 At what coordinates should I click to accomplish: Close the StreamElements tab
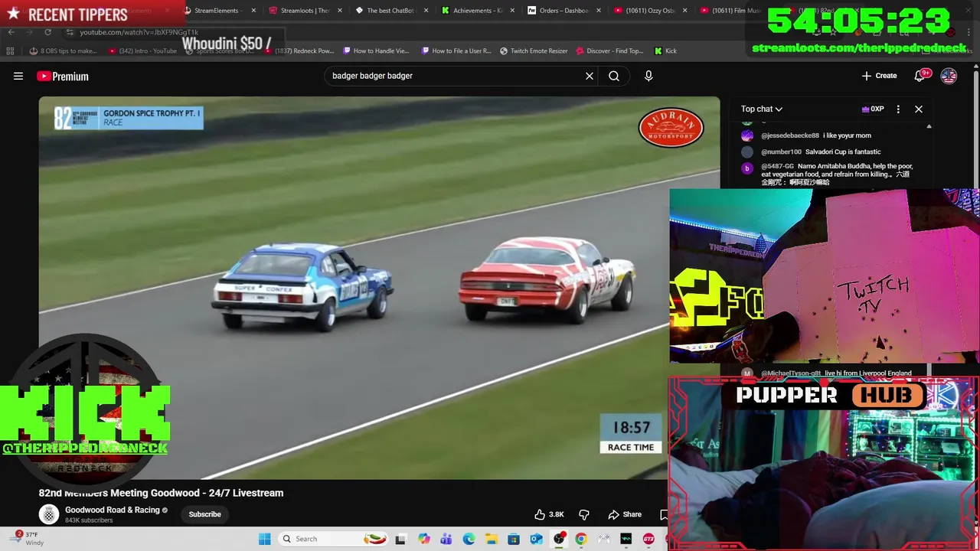point(254,11)
